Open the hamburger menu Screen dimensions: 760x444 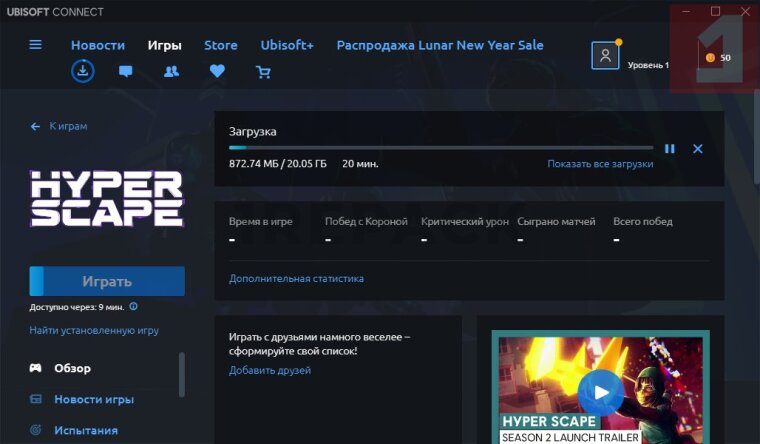(36, 45)
